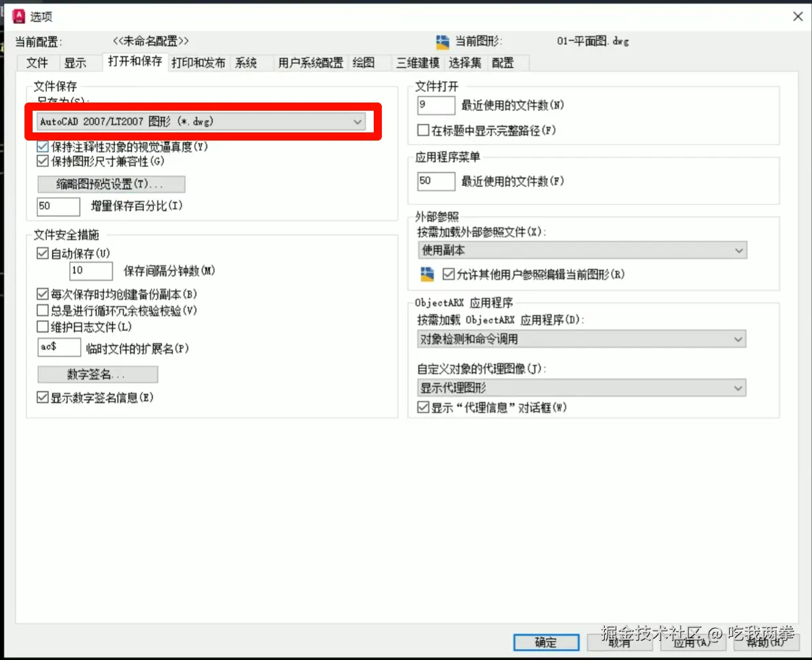This screenshot has width=812, height=660.
Task: Toggle 每次保存时均创建备份副本 checkbox
Action: coord(42,295)
